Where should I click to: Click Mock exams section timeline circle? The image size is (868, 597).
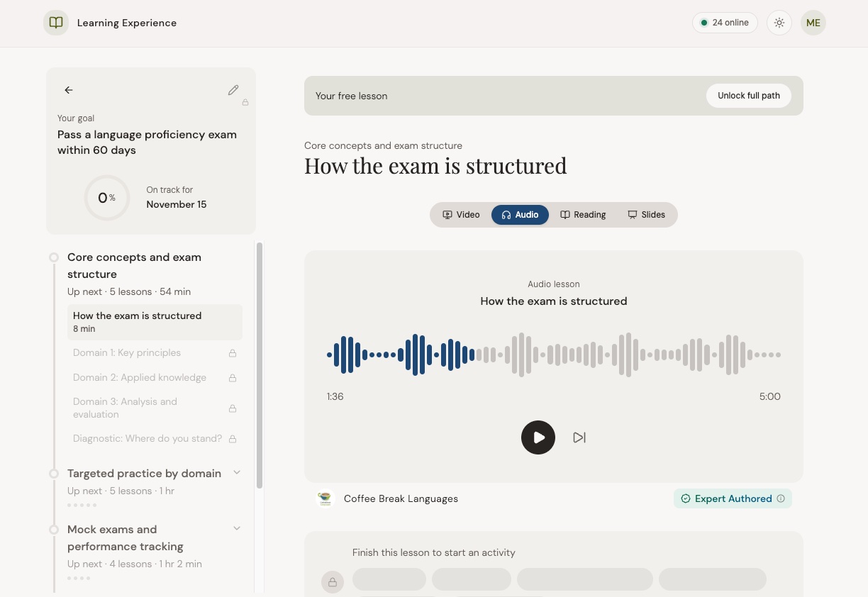(x=54, y=530)
